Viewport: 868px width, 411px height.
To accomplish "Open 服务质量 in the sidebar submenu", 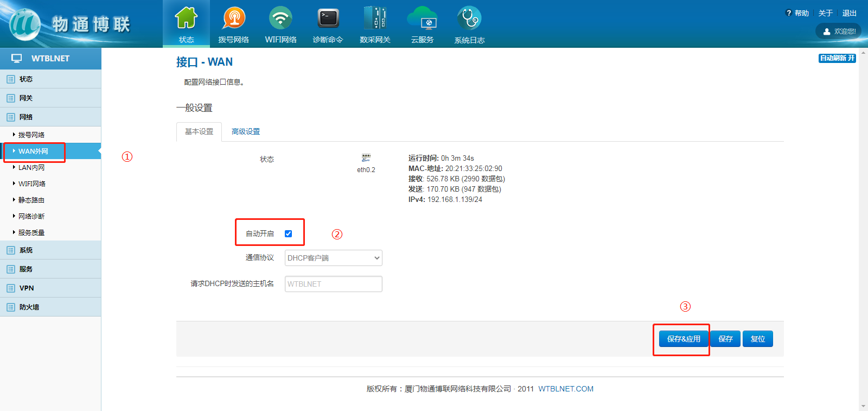I will tap(50, 232).
